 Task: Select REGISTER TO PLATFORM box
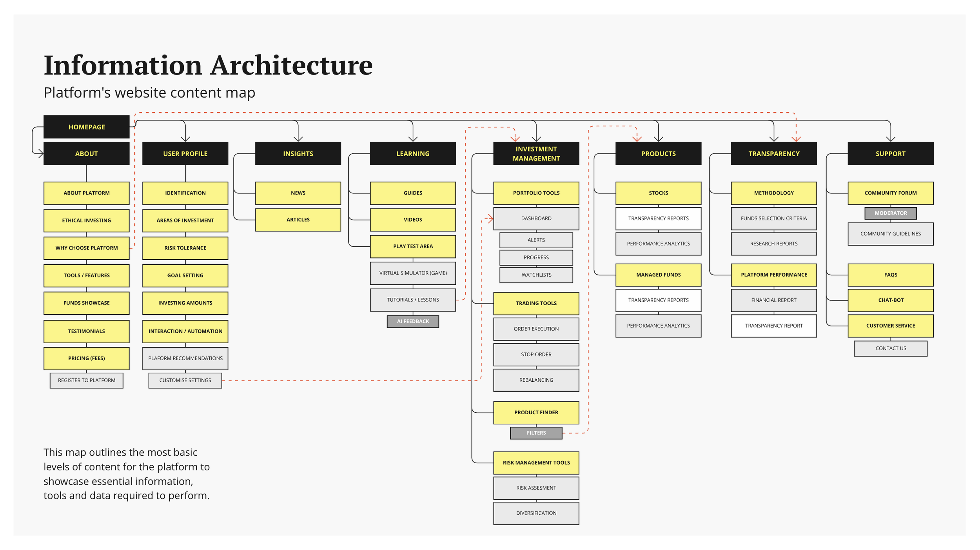point(87,380)
